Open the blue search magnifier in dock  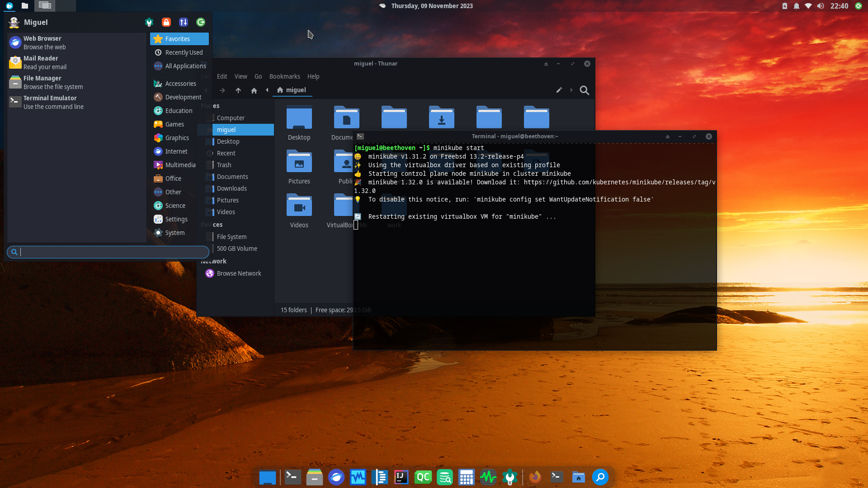coord(600,477)
